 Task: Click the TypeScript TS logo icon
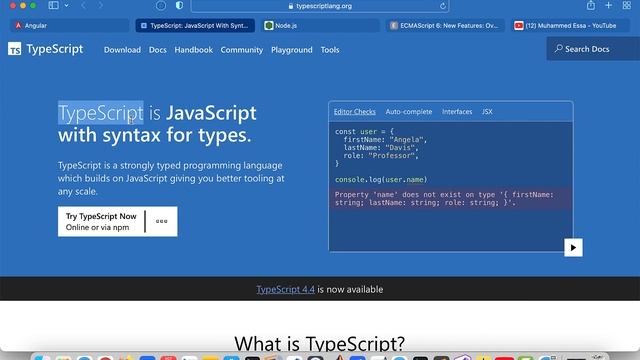point(15,49)
